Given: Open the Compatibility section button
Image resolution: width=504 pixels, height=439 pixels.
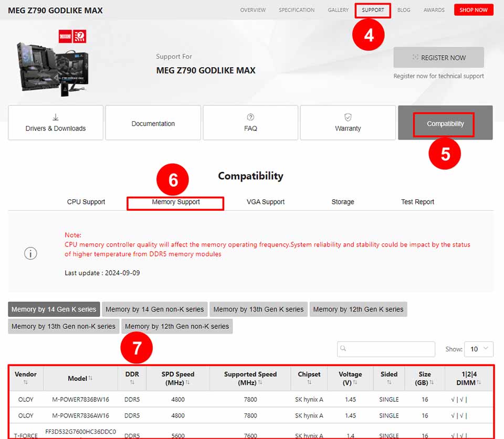Looking at the screenshot, I should pyautogui.click(x=445, y=124).
